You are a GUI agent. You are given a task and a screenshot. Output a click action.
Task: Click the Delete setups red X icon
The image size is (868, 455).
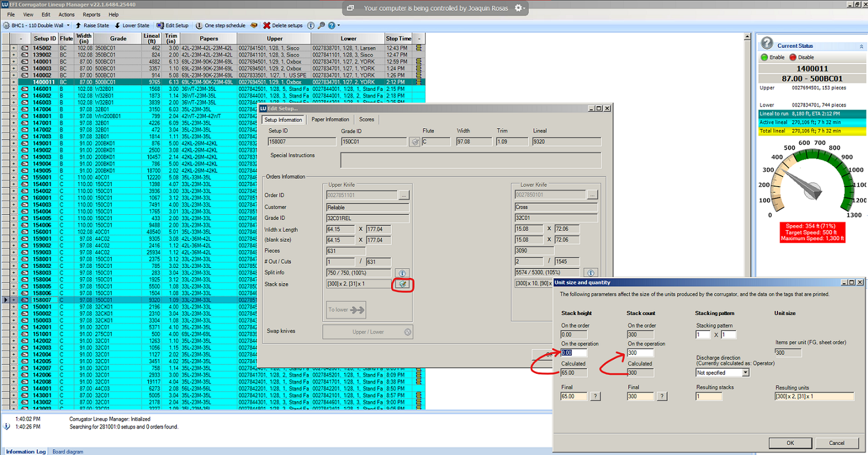point(267,25)
